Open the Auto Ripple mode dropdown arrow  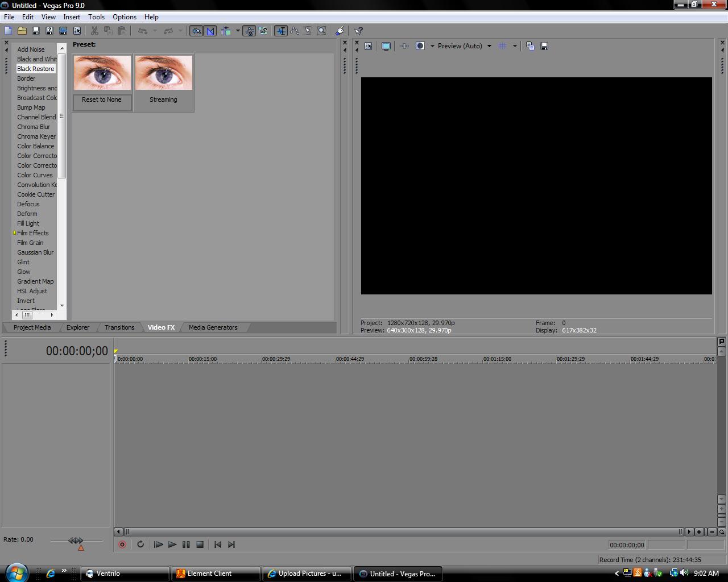[x=238, y=31]
